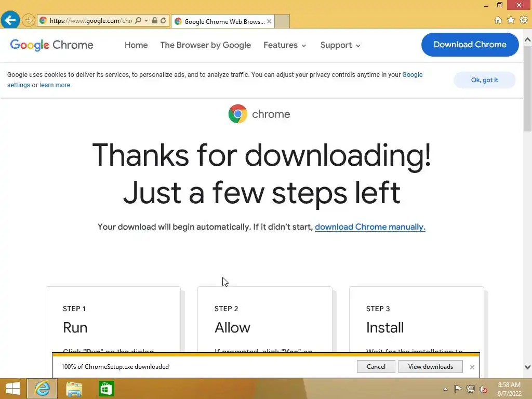Open the address bar dropdown arrow
This screenshot has width=532, height=399.
coord(146,20)
